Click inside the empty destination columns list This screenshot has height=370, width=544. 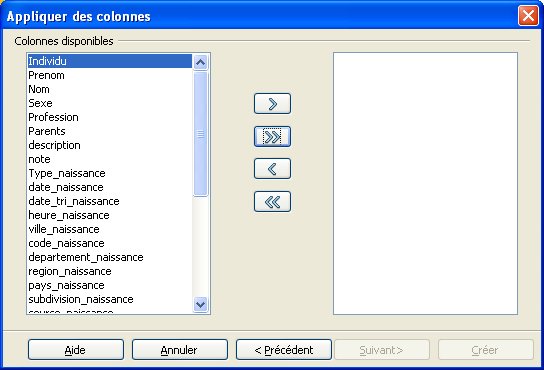pos(425,184)
